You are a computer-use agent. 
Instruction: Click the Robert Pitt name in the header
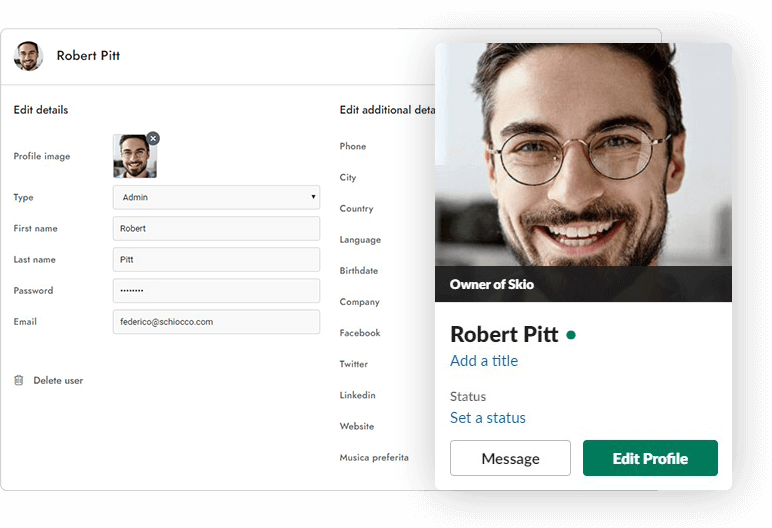pos(88,56)
